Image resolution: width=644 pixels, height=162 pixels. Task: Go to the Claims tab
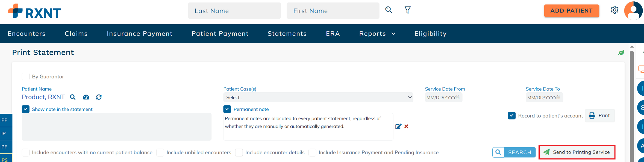pyautogui.click(x=76, y=34)
